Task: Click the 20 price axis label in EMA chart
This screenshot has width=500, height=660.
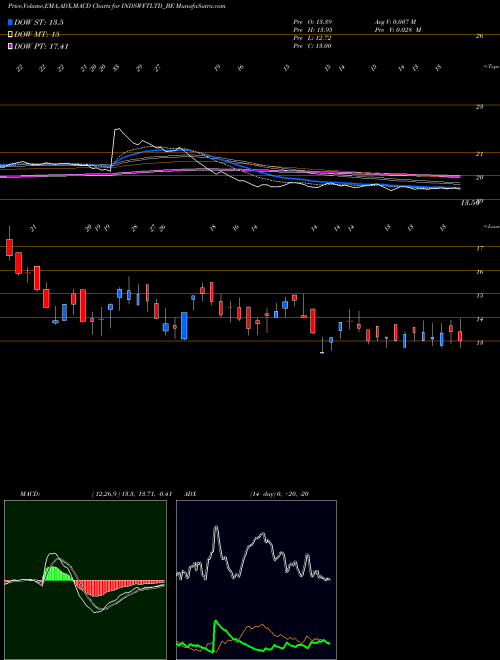Action: [x=479, y=178]
